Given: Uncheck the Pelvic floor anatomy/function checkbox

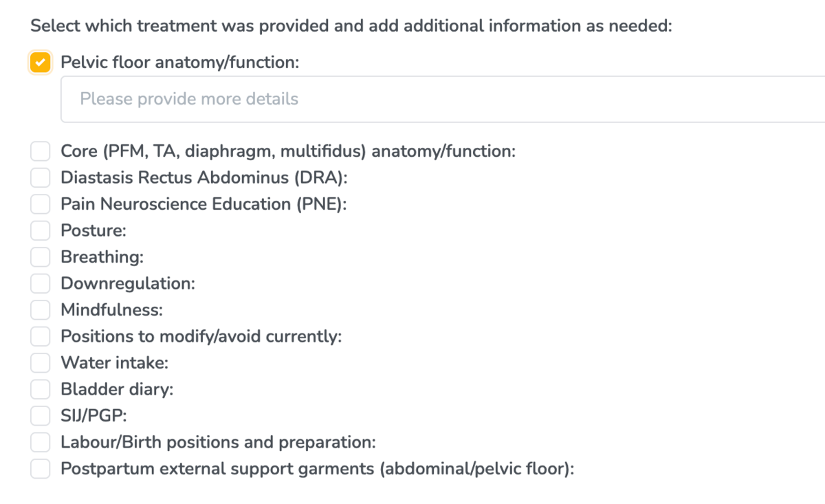Looking at the screenshot, I should (x=39, y=62).
